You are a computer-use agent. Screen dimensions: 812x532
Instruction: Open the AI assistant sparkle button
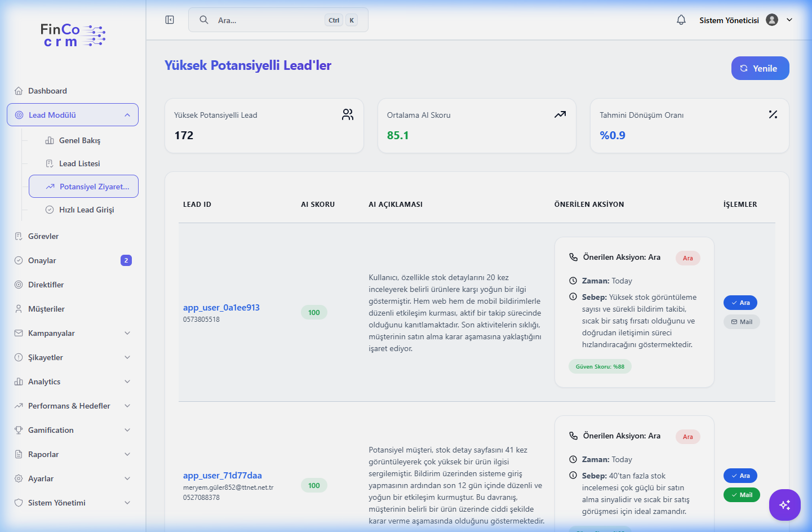click(785, 505)
